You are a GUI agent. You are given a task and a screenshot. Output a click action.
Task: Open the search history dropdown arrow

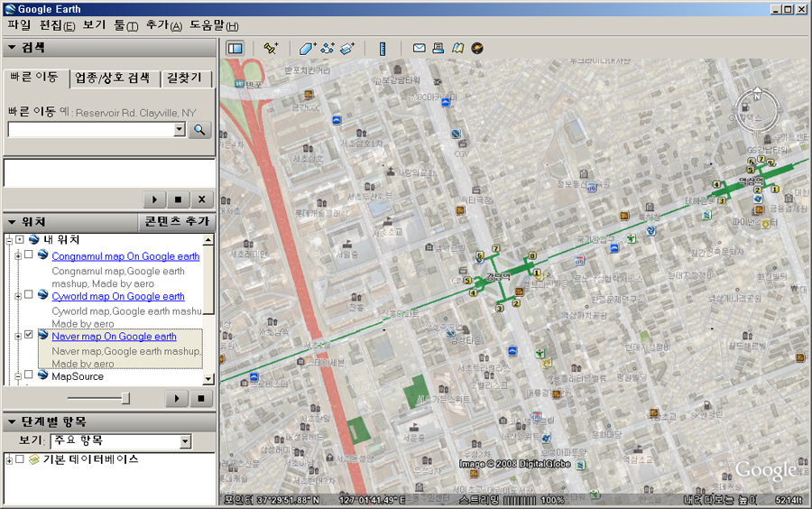click(180, 129)
